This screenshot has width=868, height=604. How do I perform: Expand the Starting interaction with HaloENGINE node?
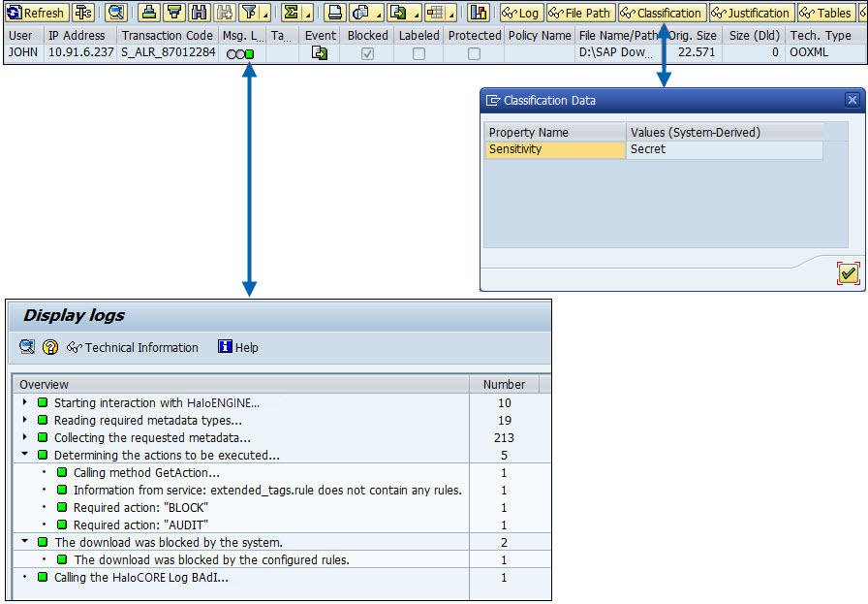coord(25,402)
